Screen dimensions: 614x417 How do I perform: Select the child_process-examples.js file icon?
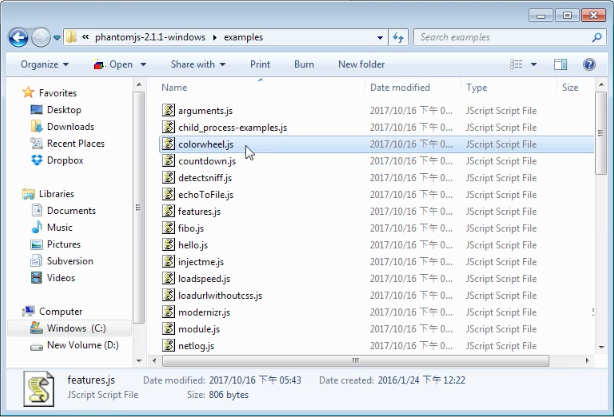coord(168,127)
